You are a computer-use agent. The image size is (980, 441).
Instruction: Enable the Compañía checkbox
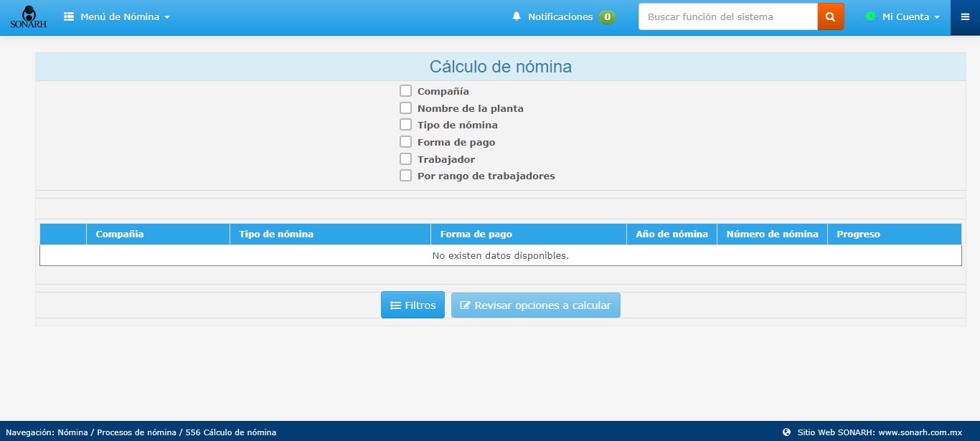click(x=405, y=90)
